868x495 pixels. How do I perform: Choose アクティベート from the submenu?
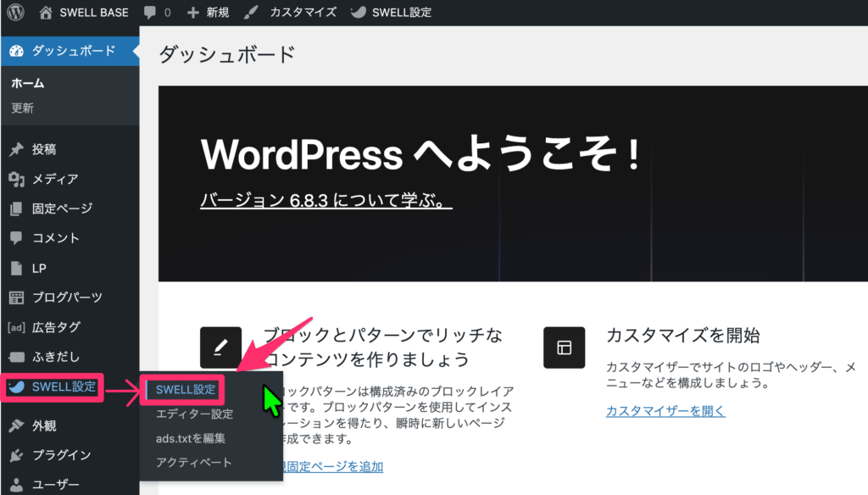[193, 462]
